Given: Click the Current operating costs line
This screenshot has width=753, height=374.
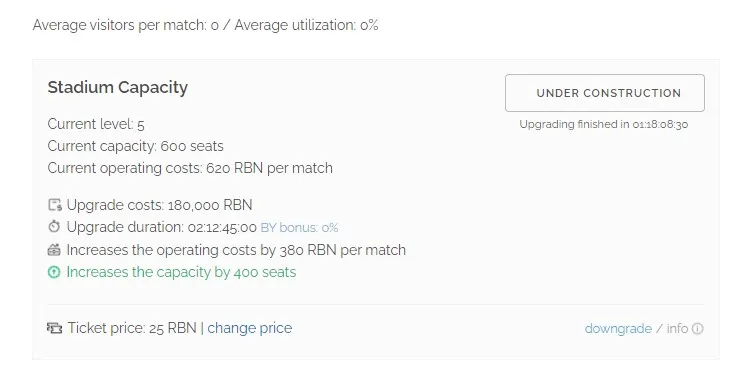Looking at the screenshot, I should pyautogui.click(x=190, y=168).
